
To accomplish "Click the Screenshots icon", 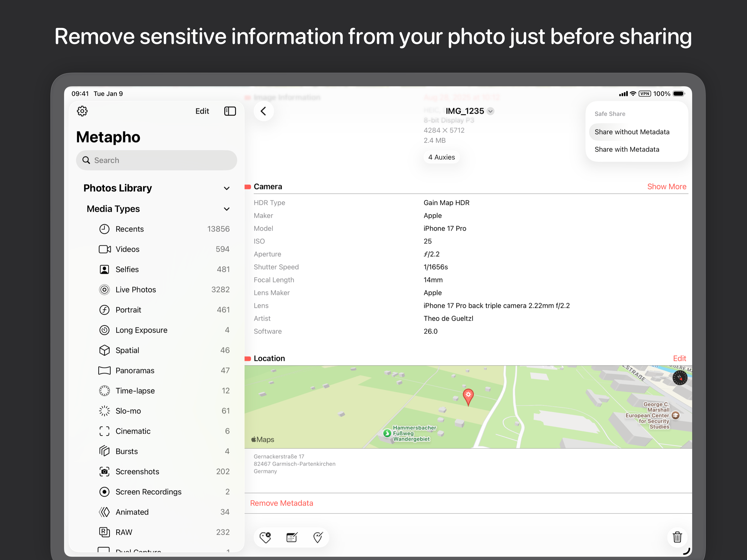I will click(104, 472).
